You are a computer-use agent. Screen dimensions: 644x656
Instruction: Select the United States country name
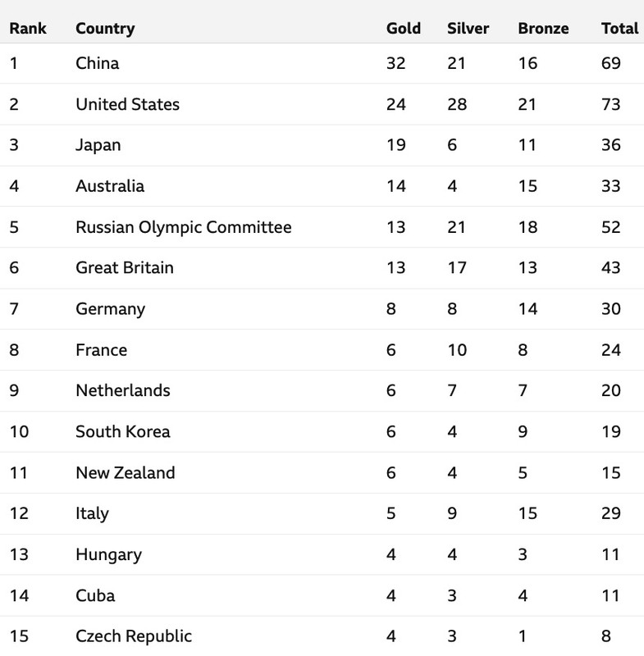pos(127,104)
